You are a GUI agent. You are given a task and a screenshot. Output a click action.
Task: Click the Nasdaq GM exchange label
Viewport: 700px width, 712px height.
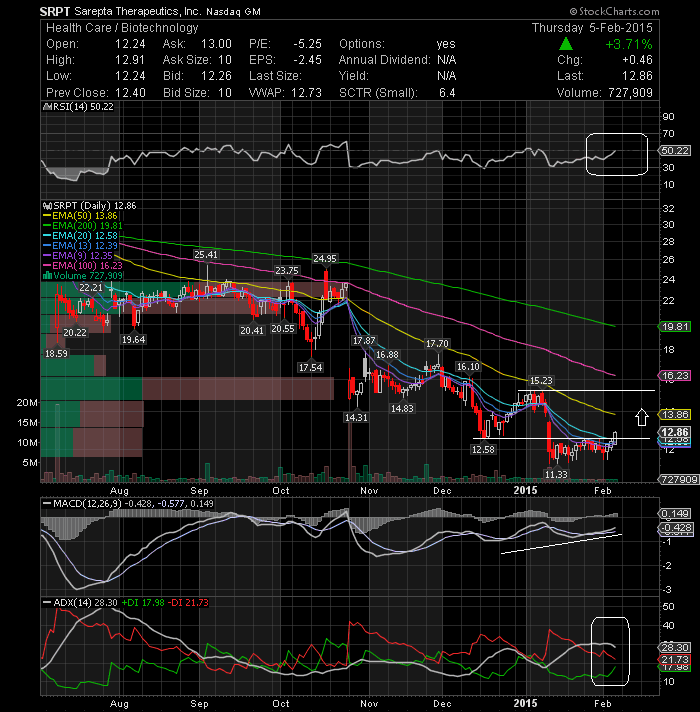(233, 12)
